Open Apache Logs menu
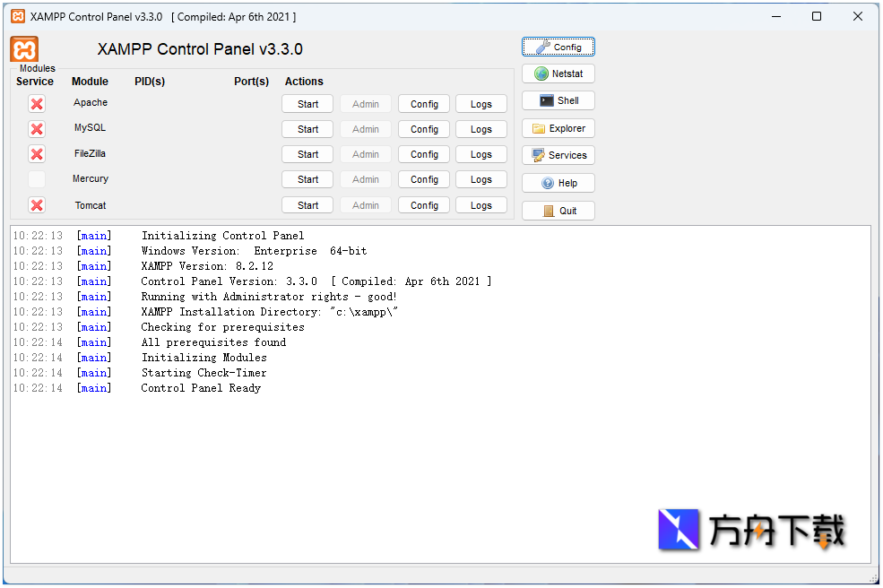Image resolution: width=883 pixels, height=588 pixels. pyautogui.click(x=480, y=104)
